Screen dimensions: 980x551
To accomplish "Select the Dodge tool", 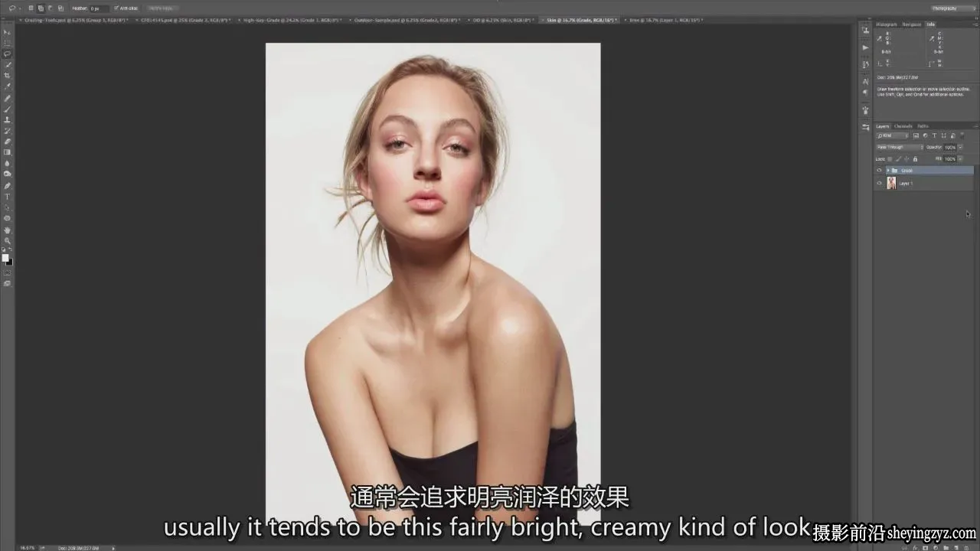I will click(x=8, y=174).
